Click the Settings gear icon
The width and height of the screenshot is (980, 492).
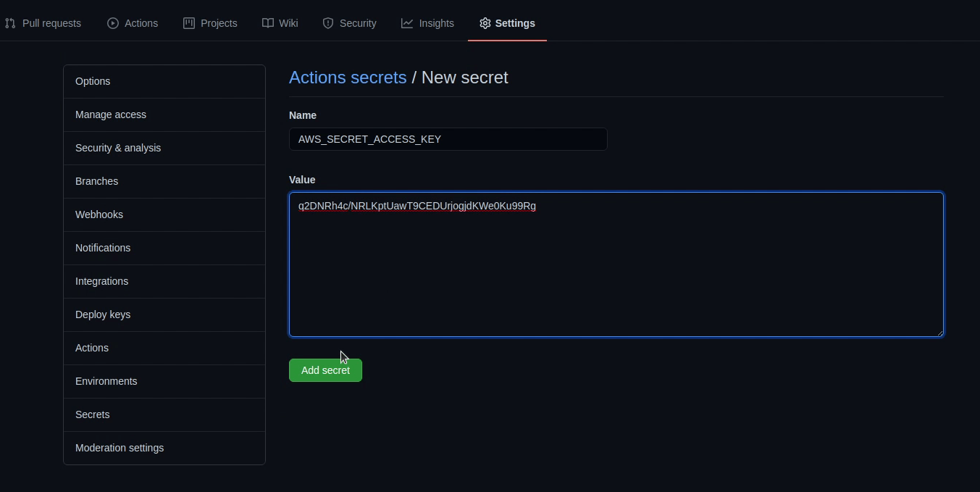pos(485,22)
